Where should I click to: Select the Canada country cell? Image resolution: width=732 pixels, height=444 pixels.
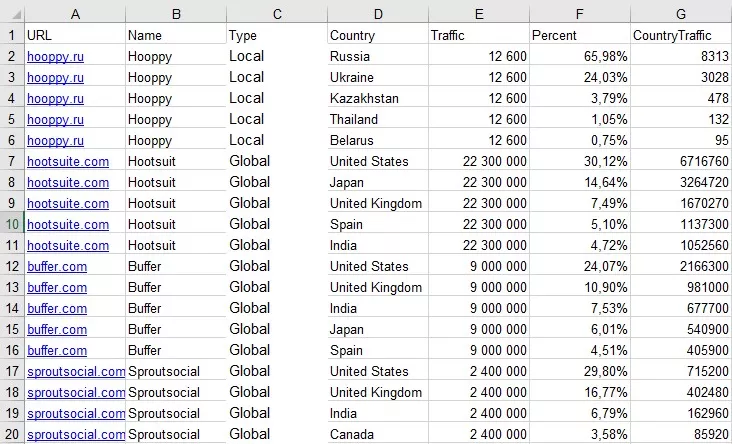tap(378, 435)
